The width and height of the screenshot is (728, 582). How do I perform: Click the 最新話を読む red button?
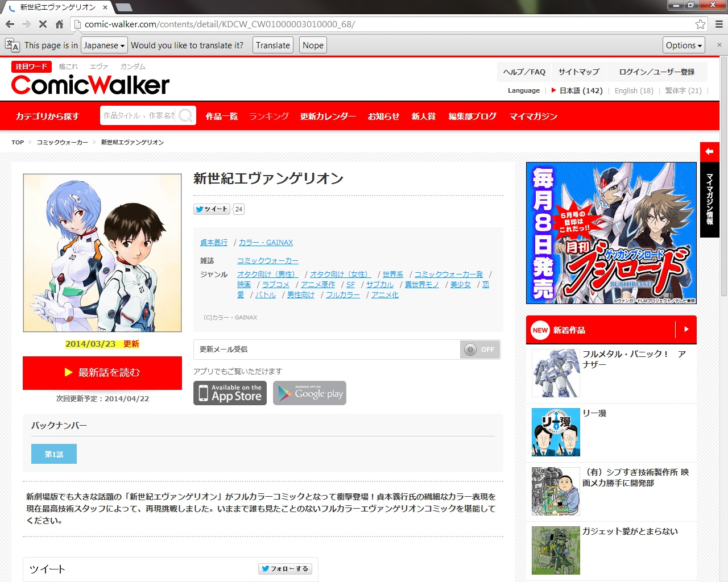pyautogui.click(x=102, y=373)
